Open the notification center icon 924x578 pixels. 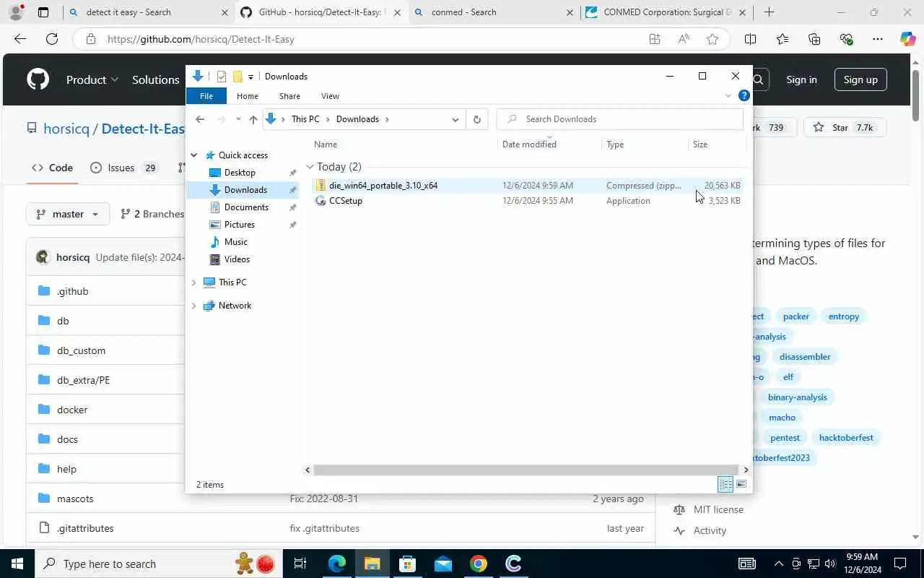click(x=900, y=564)
